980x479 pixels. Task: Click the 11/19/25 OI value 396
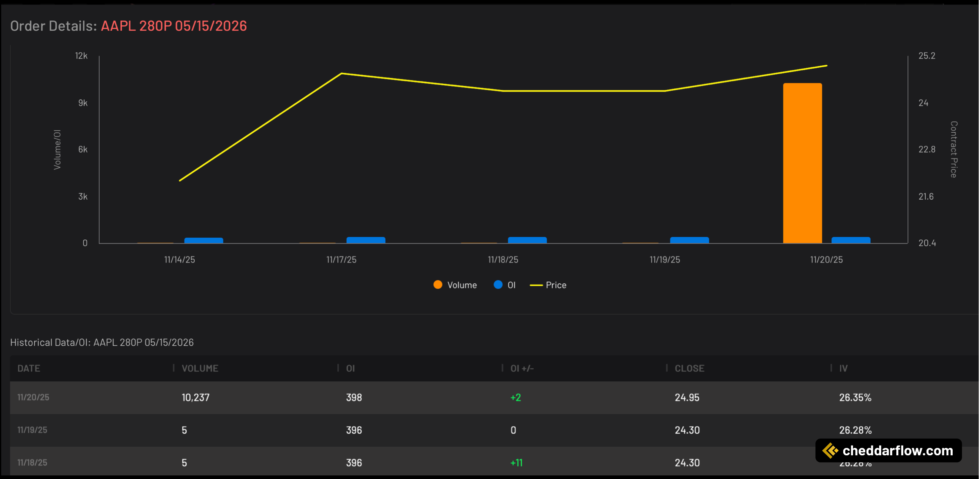[x=354, y=430]
